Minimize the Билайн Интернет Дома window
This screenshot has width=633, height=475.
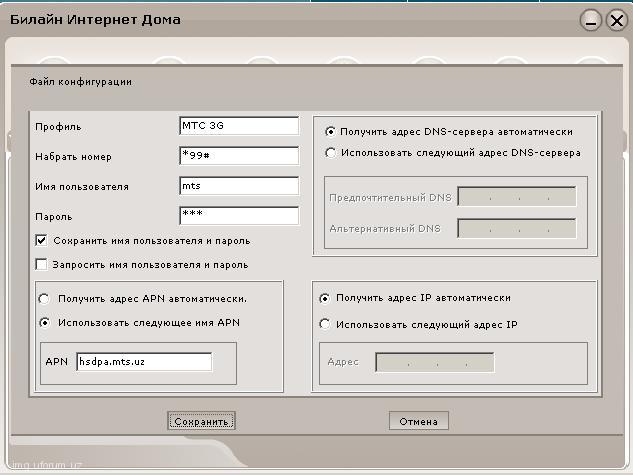pos(591,20)
